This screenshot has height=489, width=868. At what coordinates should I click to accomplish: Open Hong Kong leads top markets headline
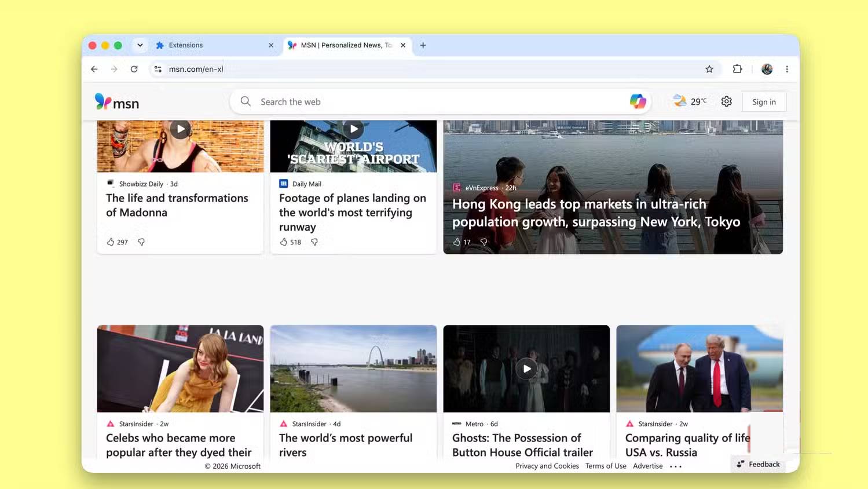pyautogui.click(x=596, y=213)
